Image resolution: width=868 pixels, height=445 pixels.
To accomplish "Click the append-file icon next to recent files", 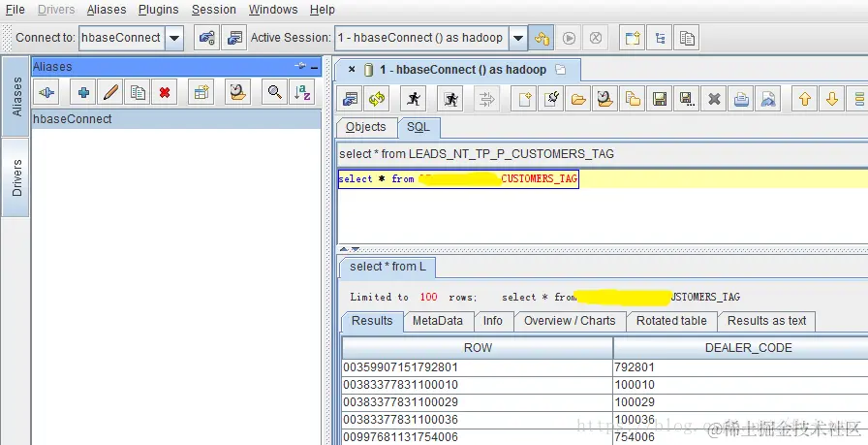I will point(633,99).
